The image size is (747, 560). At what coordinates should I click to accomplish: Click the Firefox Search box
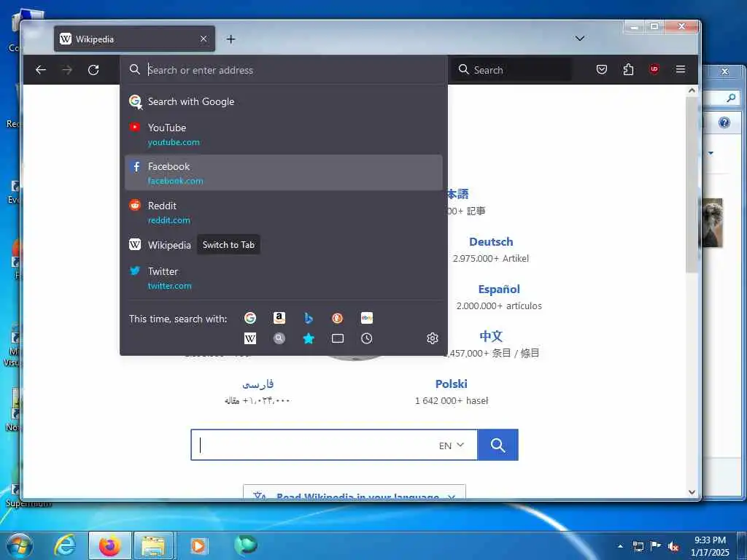pyautogui.click(x=511, y=70)
